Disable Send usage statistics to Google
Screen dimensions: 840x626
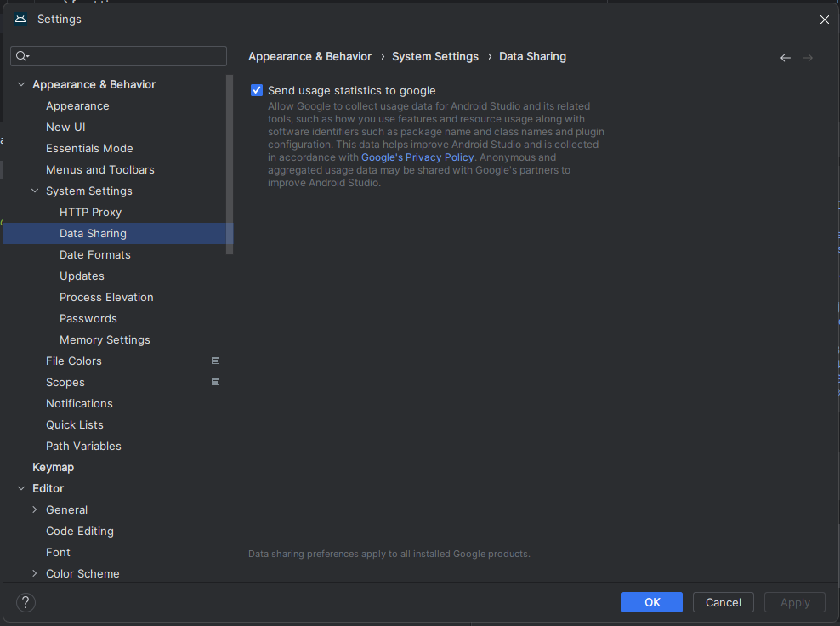257,90
